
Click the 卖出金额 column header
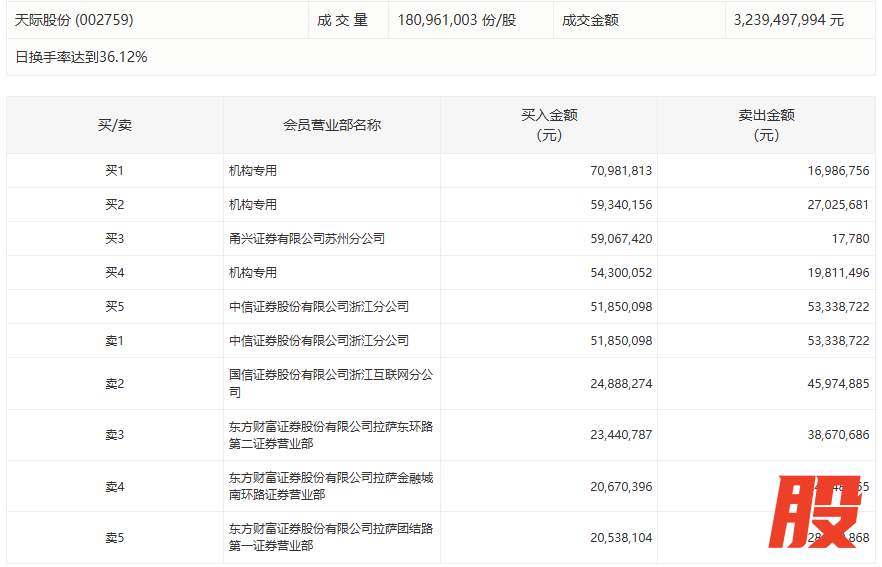pos(766,125)
